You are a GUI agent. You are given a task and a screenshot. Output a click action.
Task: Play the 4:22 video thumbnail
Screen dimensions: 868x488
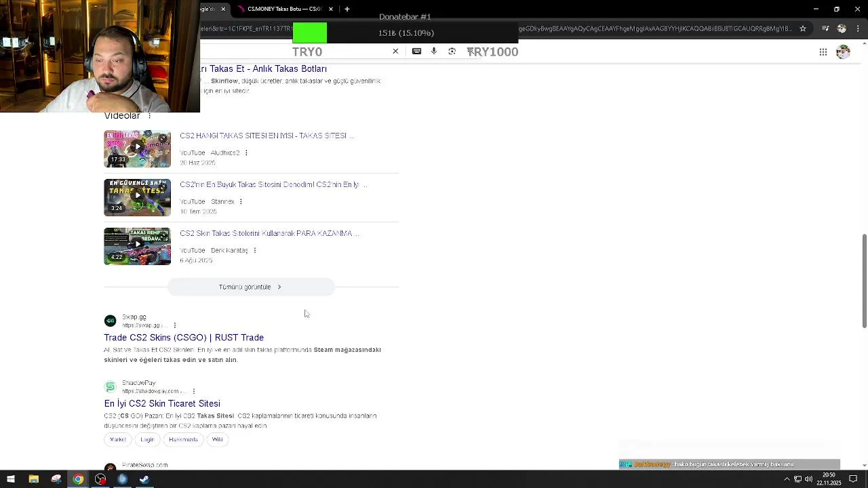[137, 246]
